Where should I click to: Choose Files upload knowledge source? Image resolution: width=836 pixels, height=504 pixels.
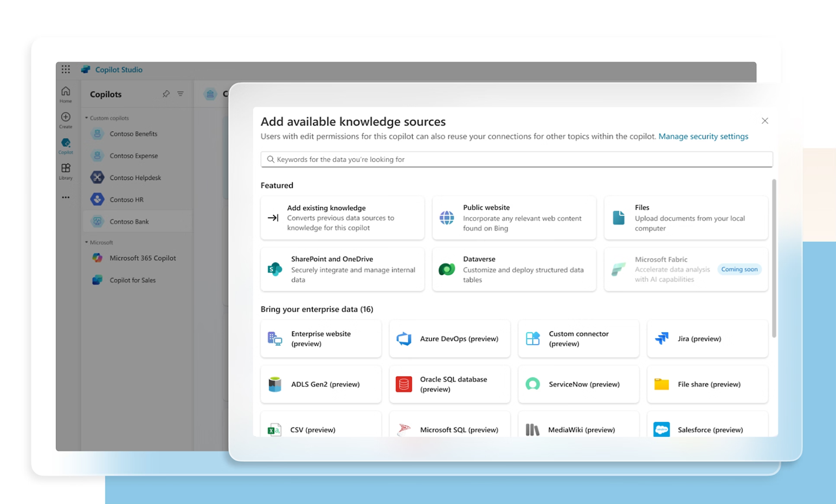(686, 218)
